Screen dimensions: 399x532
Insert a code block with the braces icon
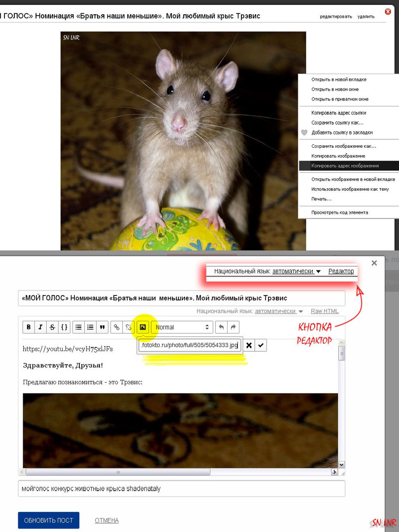tap(65, 327)
